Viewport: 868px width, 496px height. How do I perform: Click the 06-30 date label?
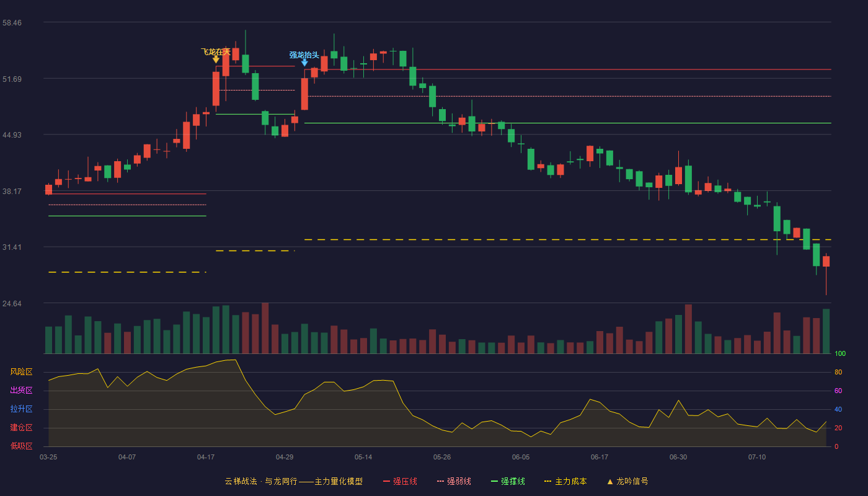coord(678,457)
